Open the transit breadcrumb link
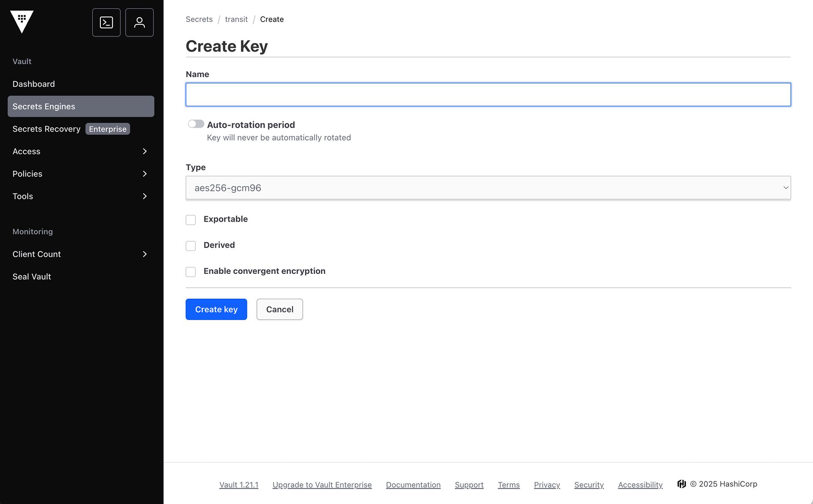Screen dimensions: 813x504 tap(236, 19)
